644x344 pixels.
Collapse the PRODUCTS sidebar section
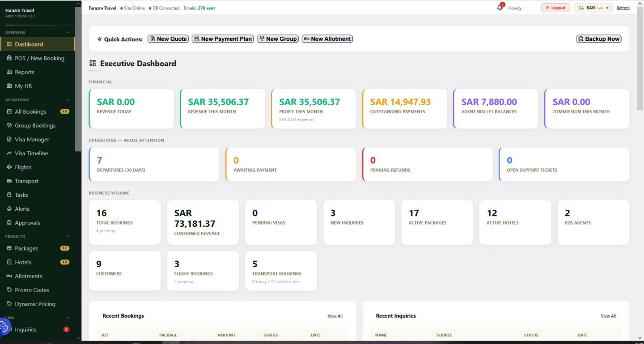tap(68, 237)
